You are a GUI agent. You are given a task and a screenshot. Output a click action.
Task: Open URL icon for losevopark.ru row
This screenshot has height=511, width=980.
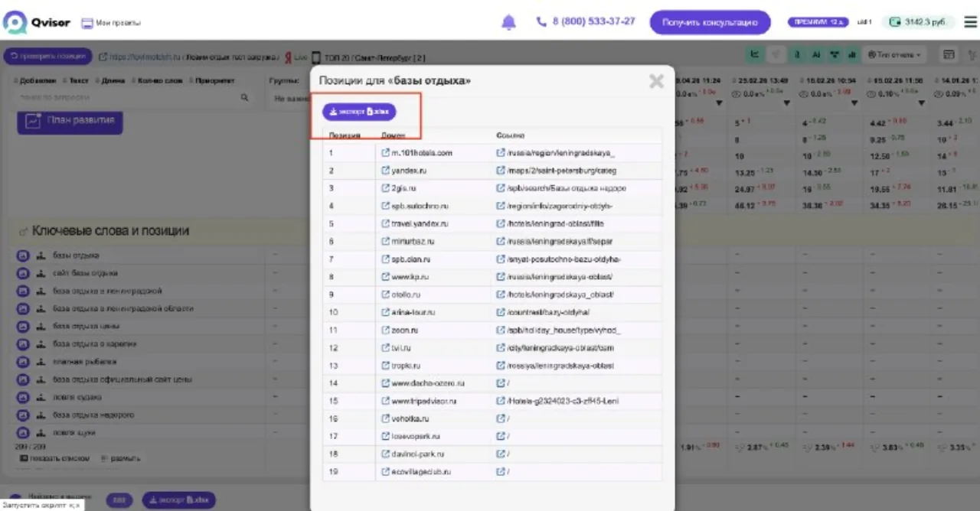501,437
